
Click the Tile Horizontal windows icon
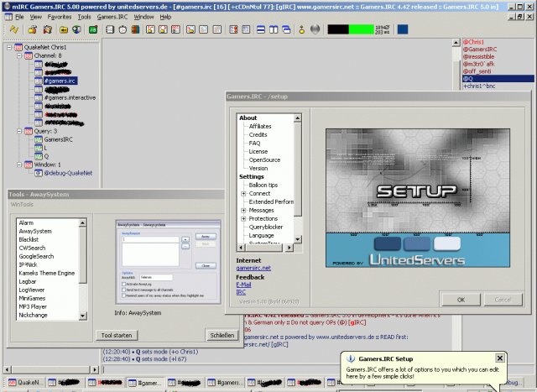tap(261, 30)
